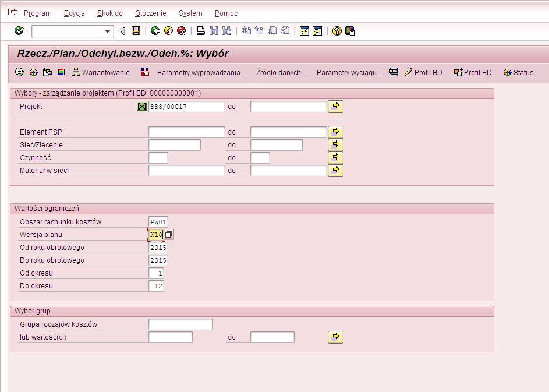Click the Next Page icon
Image resolution: width=549 pixels, height=392 pixels.
pyautogui.click(x=272, y=31)
